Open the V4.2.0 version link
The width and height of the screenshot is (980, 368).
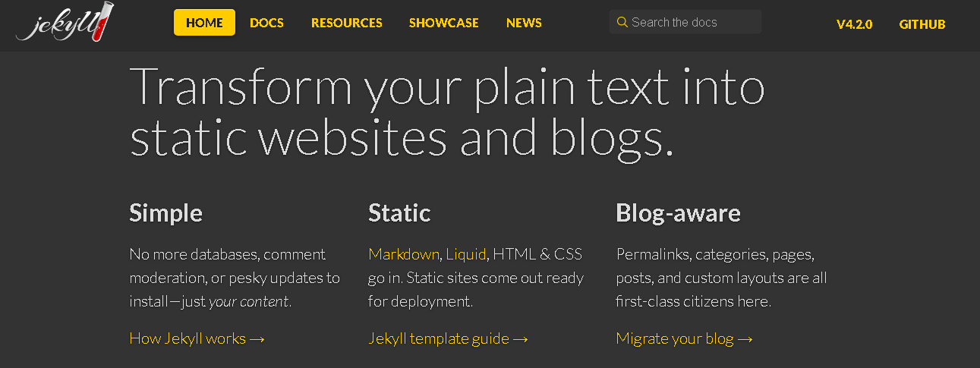(x=855, y=24)
